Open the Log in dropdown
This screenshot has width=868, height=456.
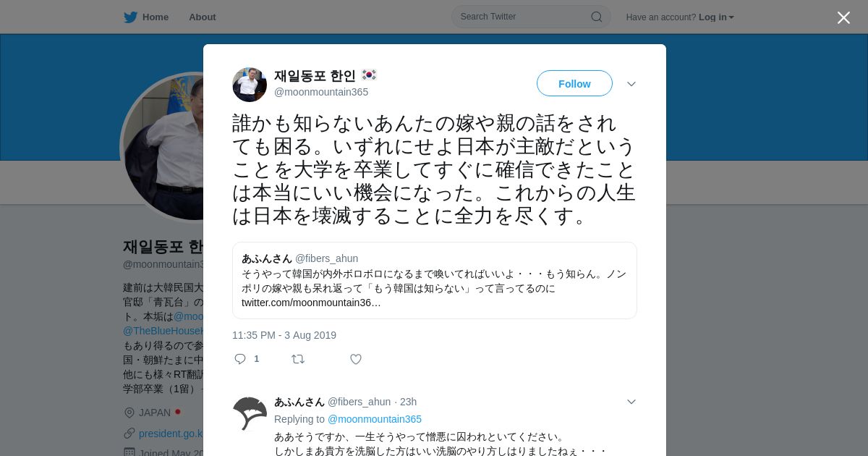716,17
